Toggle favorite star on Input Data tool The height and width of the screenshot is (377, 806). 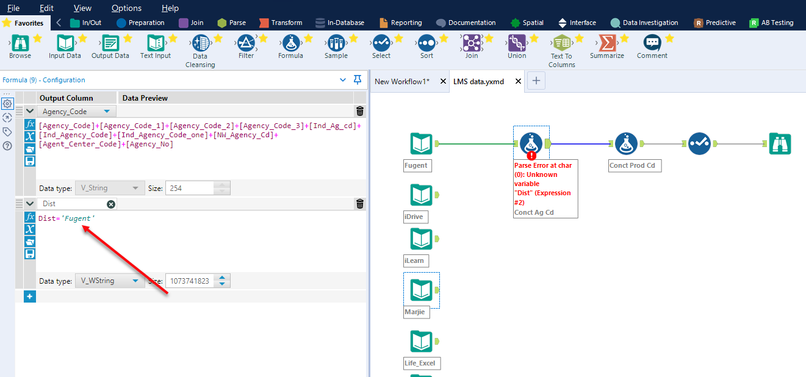[82, 38]
